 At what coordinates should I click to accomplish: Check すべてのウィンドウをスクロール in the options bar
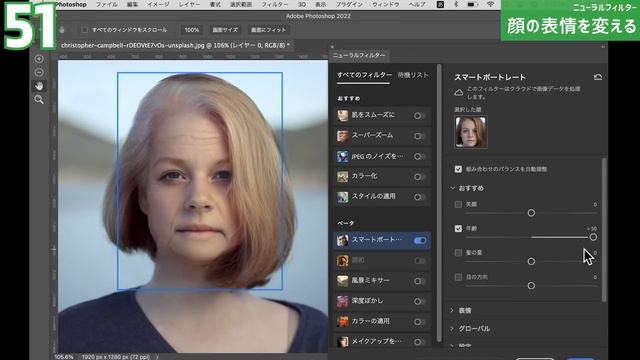[x=84, y=30]
